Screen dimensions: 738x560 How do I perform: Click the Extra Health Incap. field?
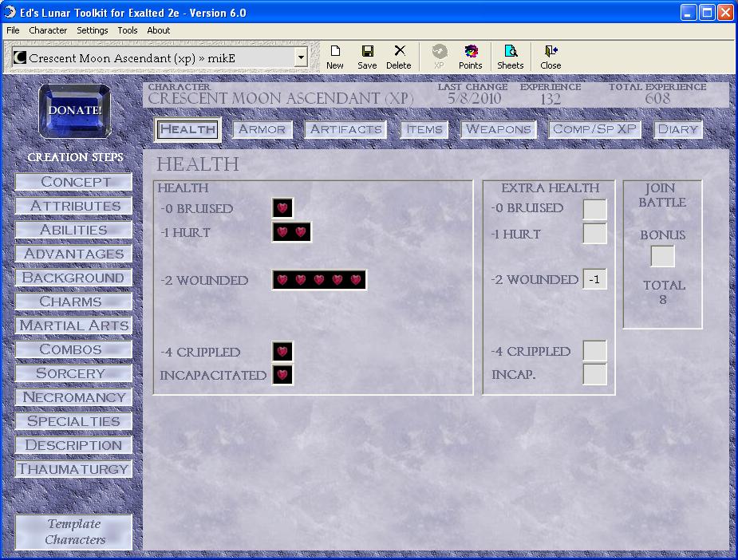[x=594, y=374]
